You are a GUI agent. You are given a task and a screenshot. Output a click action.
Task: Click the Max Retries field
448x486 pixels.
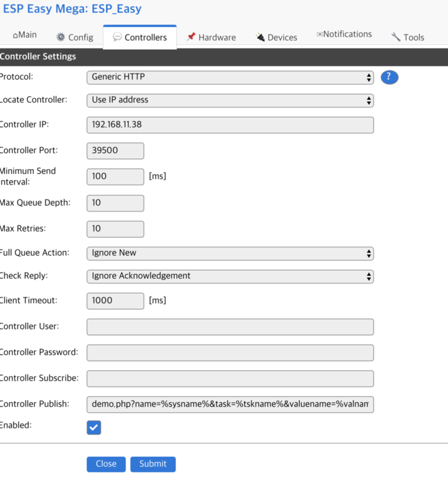[115, 229]
